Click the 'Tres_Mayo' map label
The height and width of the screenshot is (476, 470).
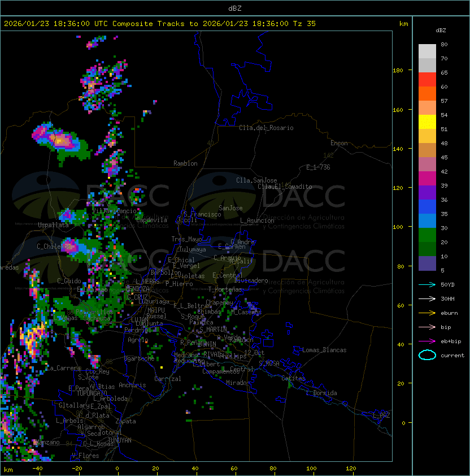[x=186, y=239]
